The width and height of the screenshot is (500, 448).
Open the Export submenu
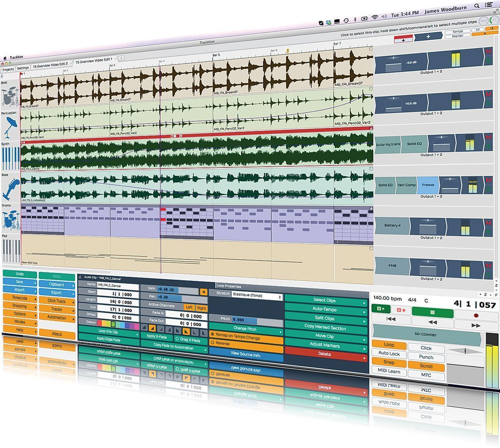[x=57, y=293]
